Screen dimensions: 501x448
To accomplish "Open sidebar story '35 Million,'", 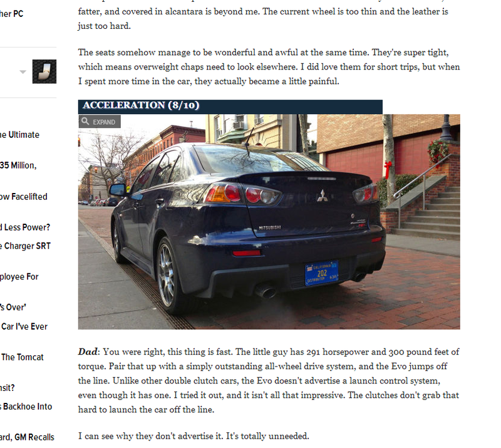I will (x=18, y=165).
